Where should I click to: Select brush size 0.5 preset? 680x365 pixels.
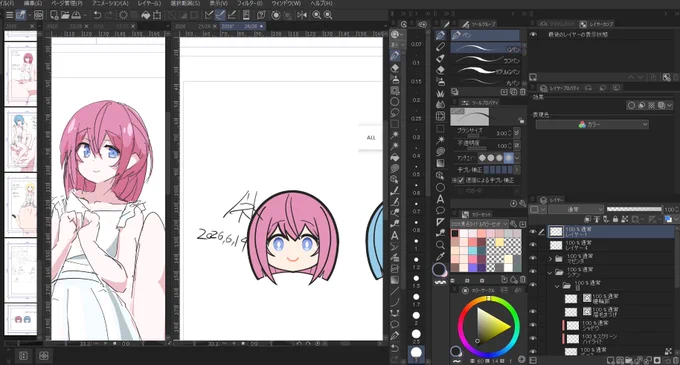(416, 171)
